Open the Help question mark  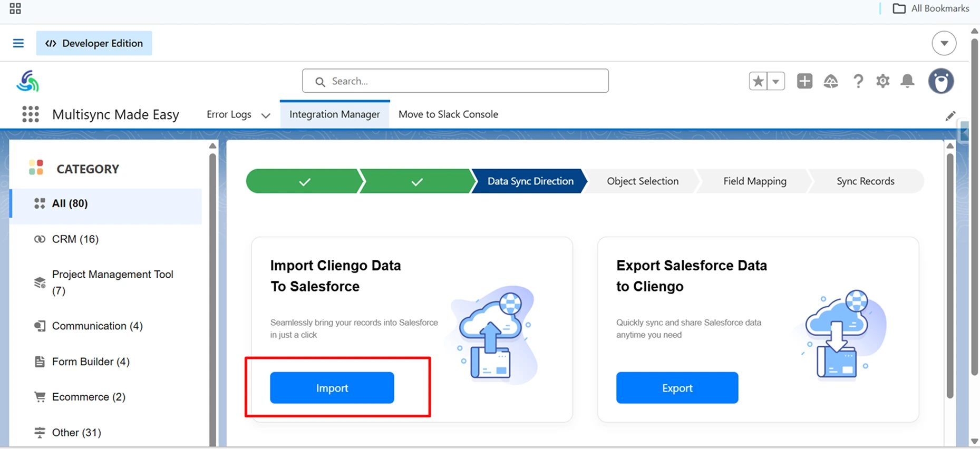pos(858,81)
